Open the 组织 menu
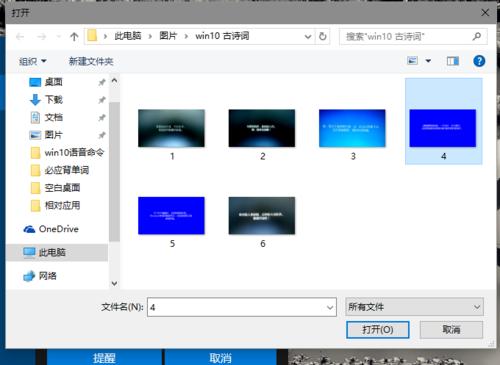 33,61
